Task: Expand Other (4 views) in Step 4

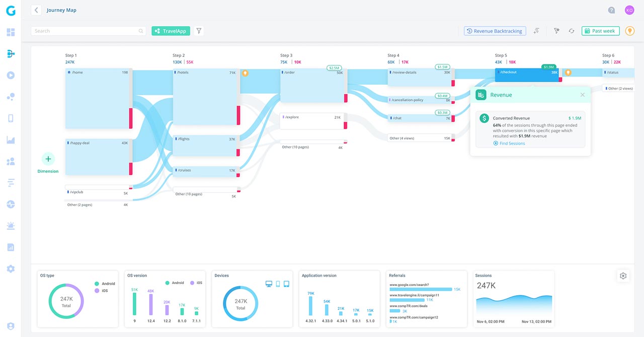Action: tap(421, 138)
